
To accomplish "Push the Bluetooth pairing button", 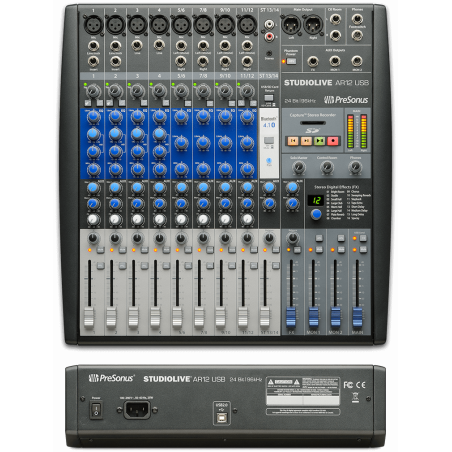I will (x=269, y=140).
